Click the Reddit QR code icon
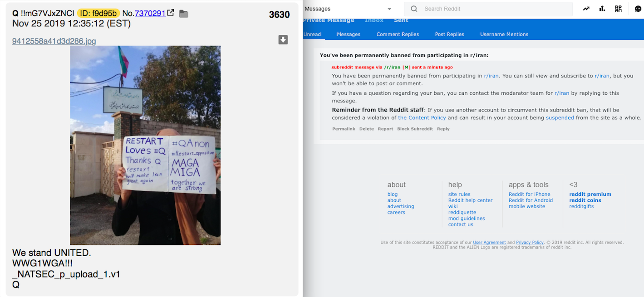This screenshot has width=644, height=297. pyautogui.click(x=619, y=9)
